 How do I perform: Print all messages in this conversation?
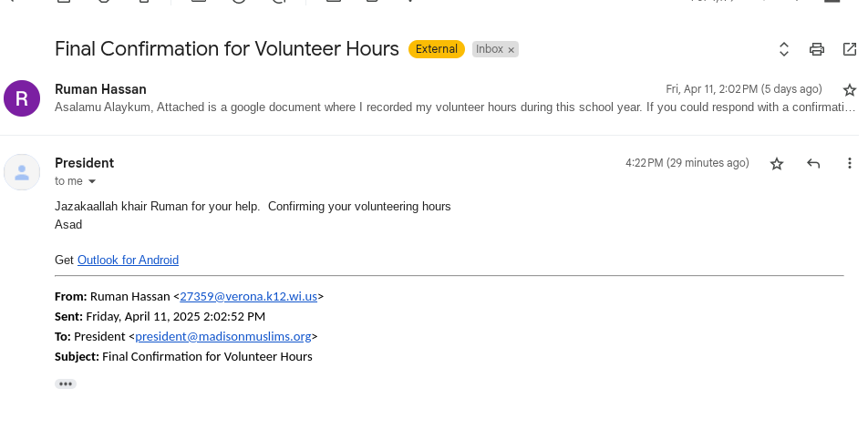pos(817,49)
